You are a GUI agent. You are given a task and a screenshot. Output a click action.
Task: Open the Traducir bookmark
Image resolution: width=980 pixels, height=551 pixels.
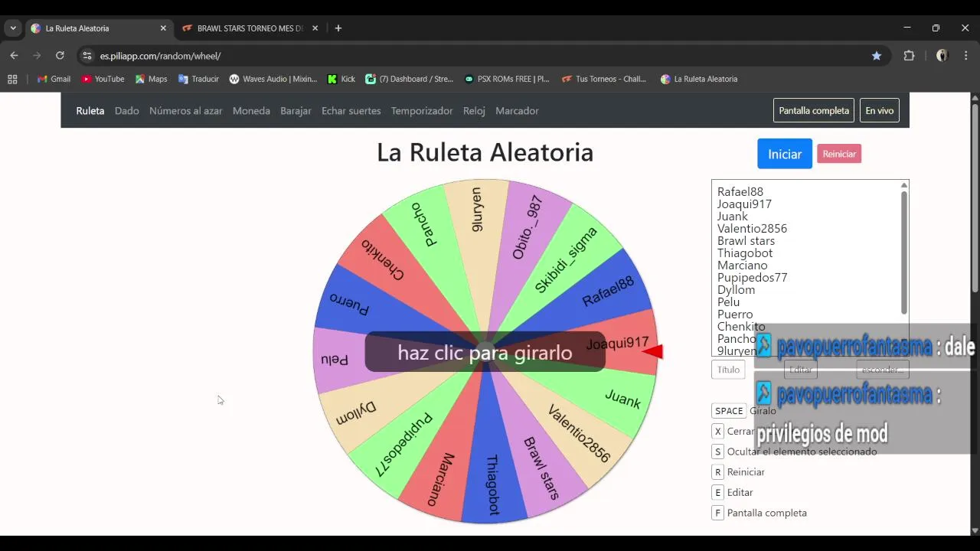pos(198,79)
